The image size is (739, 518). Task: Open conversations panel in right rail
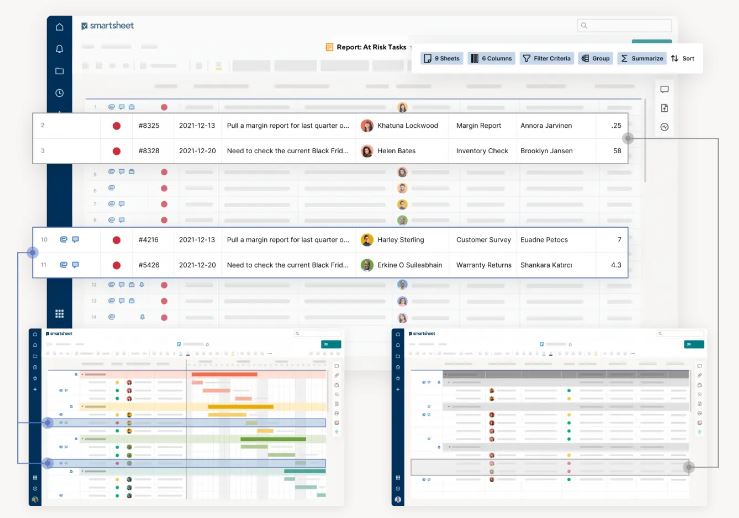(665, 90)
